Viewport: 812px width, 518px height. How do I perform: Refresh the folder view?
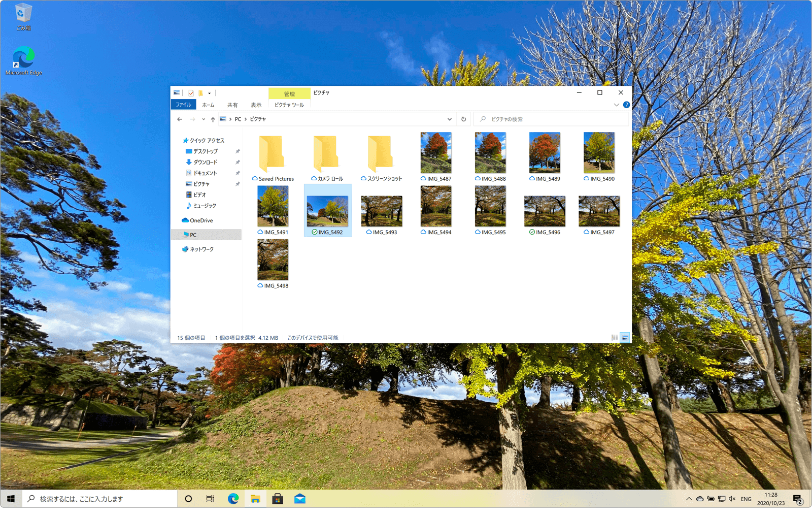pyautogui.click(x=463, y=119)
